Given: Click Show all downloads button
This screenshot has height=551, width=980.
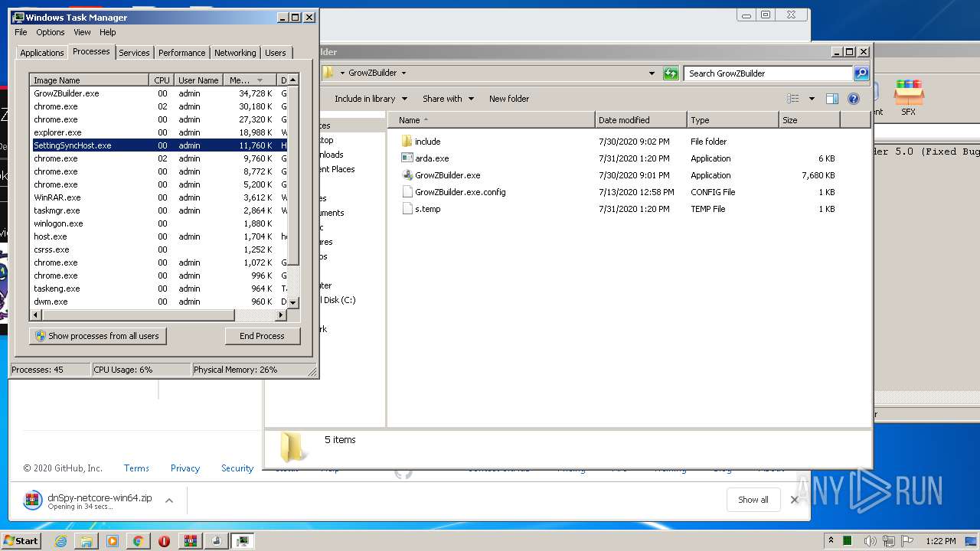Looking at the screenshot, I should (753, 500).
